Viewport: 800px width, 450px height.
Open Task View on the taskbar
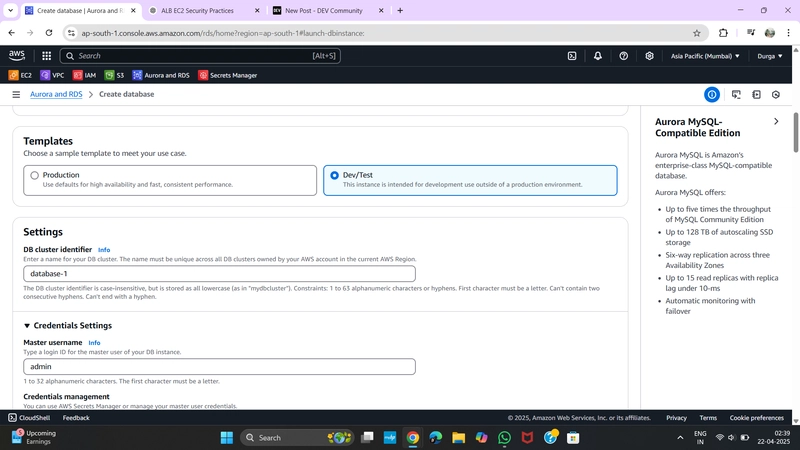(x=367, y=437)
